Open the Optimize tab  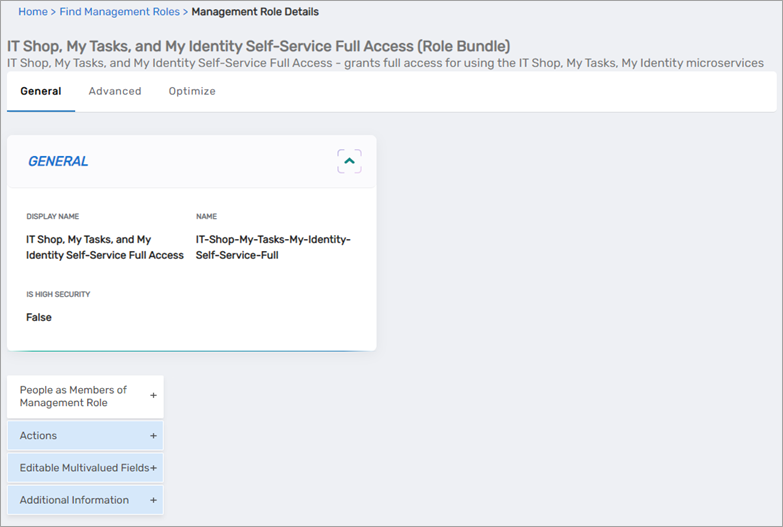pyautogui.click(x=192, y=91)
